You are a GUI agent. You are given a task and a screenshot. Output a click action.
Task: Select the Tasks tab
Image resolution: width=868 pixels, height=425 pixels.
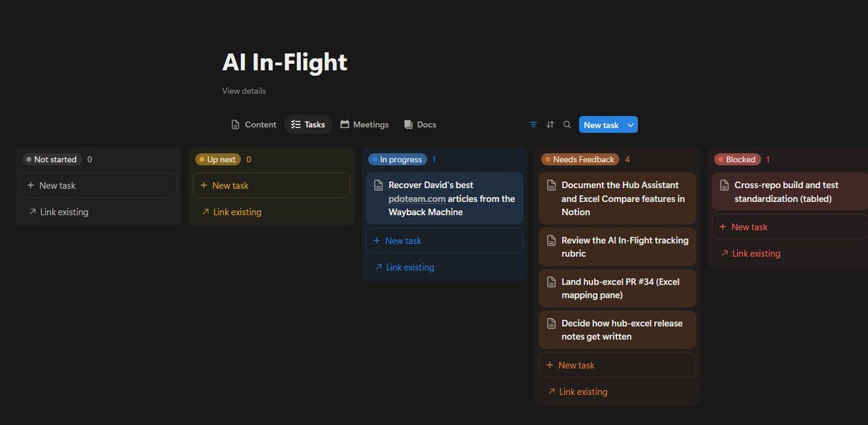click(x=308, y=125)
